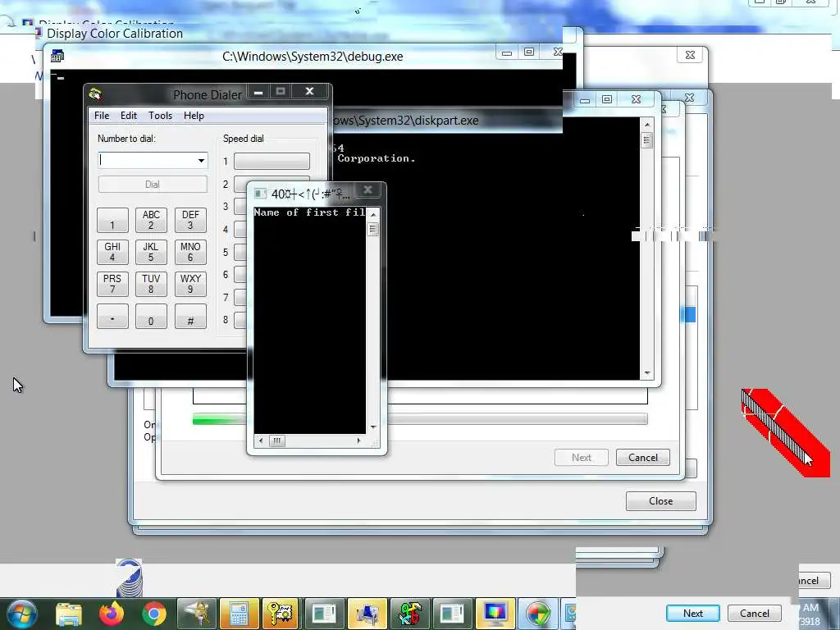Image resolution: width=840 pixels, height=630 pixels.
Task: Switch to the silver keys taskbar icon
Action: 197,614
